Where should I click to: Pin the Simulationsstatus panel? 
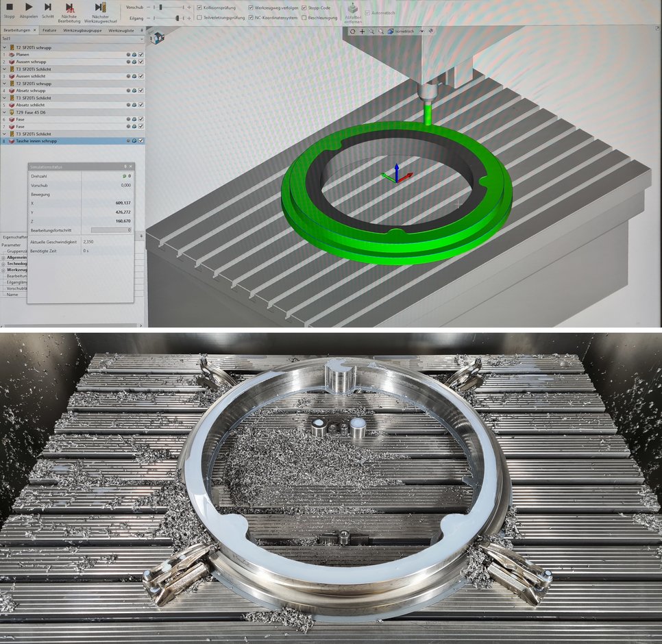[x=125, y=166]
